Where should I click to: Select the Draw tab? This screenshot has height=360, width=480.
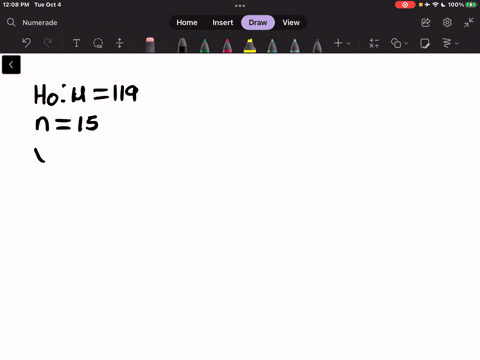click(x=258, y=22)
